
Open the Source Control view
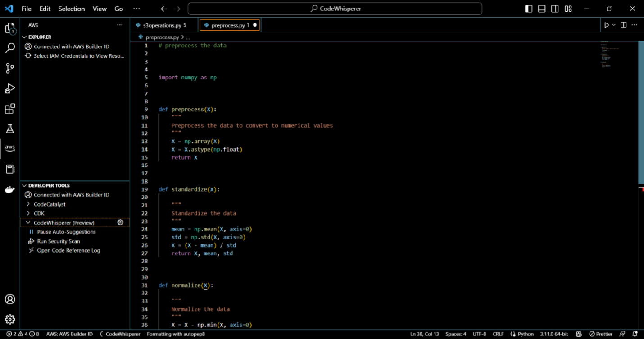[x=10, y=68]
